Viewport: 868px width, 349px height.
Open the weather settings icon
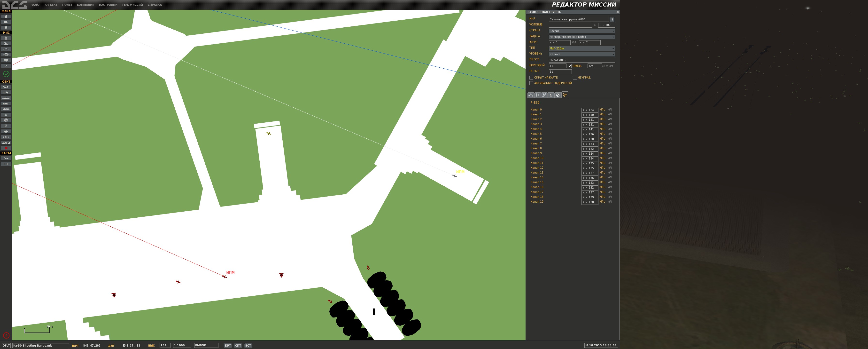point(6,43)
